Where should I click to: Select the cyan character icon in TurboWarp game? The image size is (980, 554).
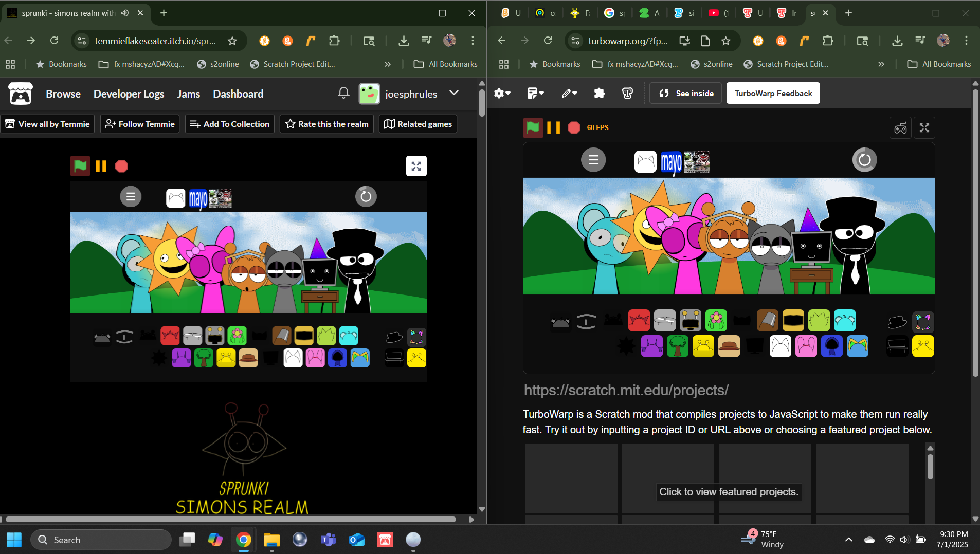[845, 321]
